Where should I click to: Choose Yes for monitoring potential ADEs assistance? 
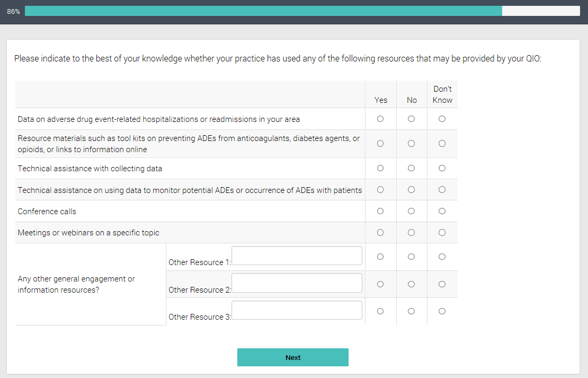380,190
